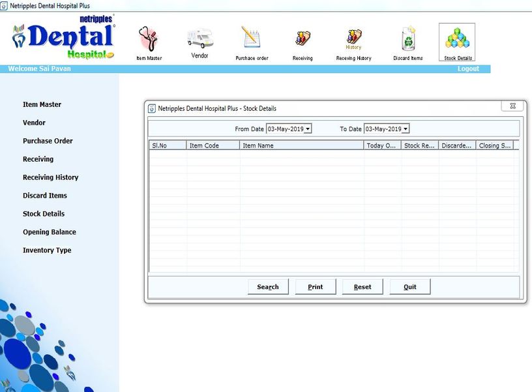Click the Search button
The width and height of the screenshot is (532, 392).
[268, 287]
